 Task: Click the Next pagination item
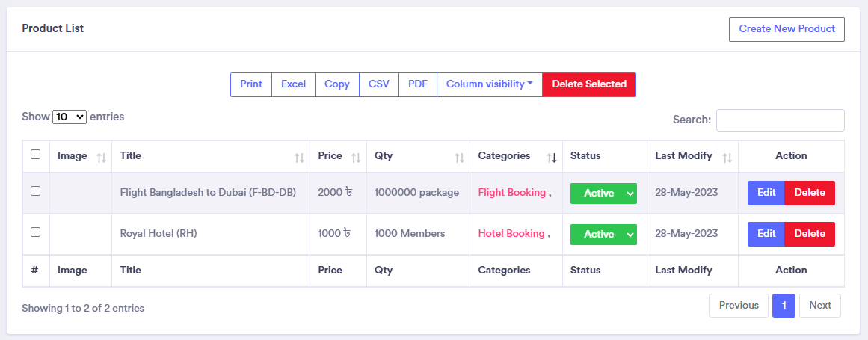click(x=819, y=306)
